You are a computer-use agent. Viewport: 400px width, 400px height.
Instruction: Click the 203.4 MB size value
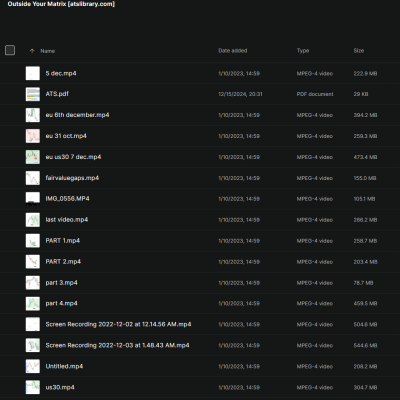click(x=365, y=262)
